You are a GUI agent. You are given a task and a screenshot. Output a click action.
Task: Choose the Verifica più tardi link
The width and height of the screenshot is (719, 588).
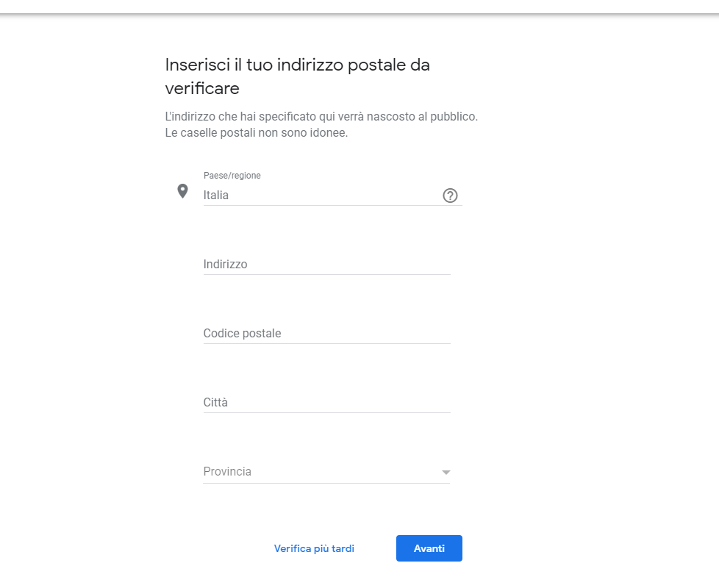coord(314,548)
